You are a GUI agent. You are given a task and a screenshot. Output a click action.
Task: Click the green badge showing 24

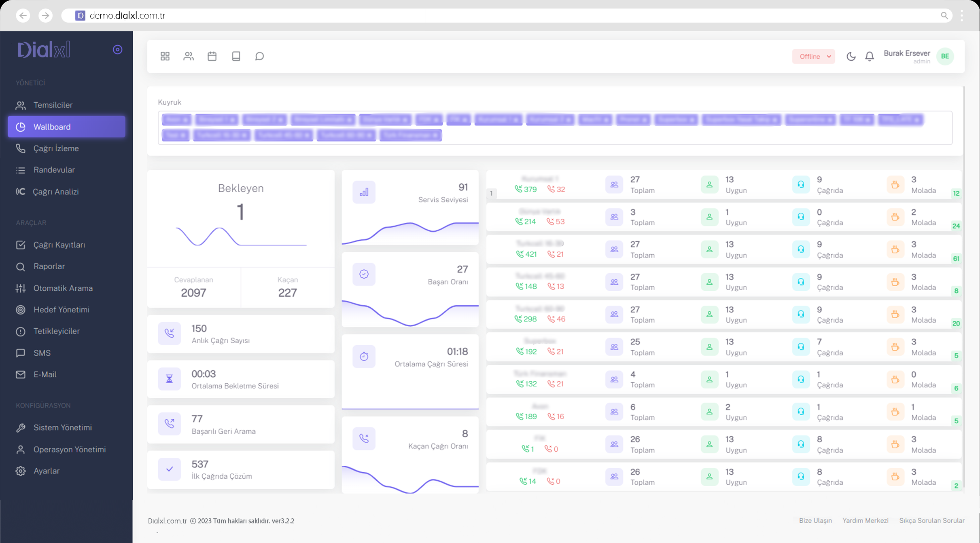coord(956,226)
